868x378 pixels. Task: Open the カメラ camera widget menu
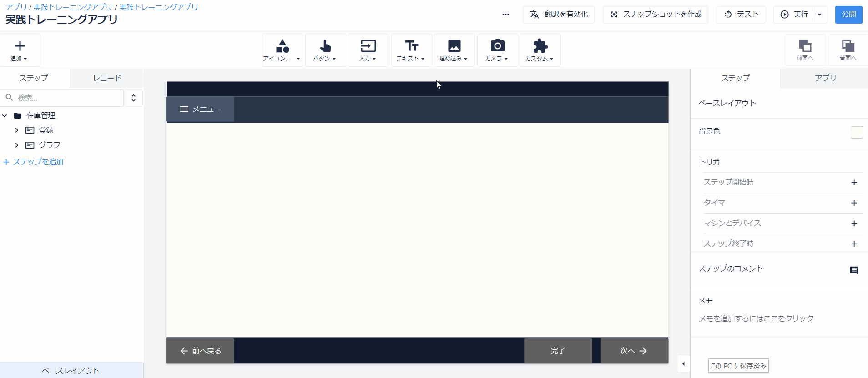(x=497, y=50)
